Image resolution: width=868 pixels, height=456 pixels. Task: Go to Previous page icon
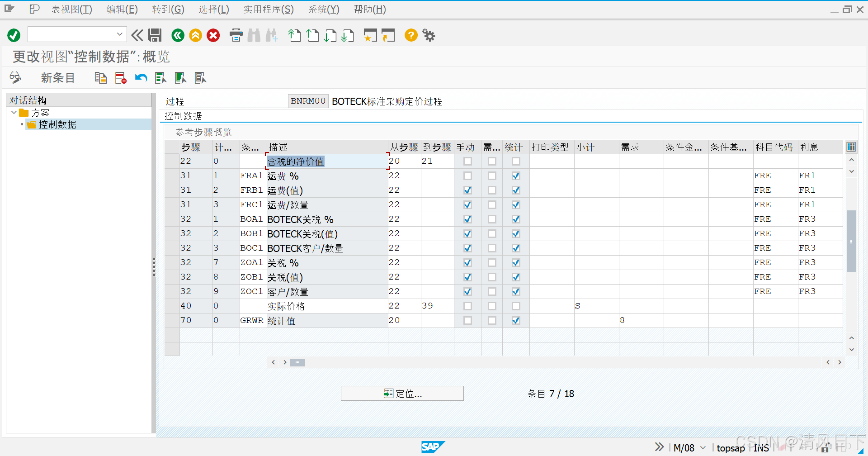pyautogui.click(x=312, y=35)
